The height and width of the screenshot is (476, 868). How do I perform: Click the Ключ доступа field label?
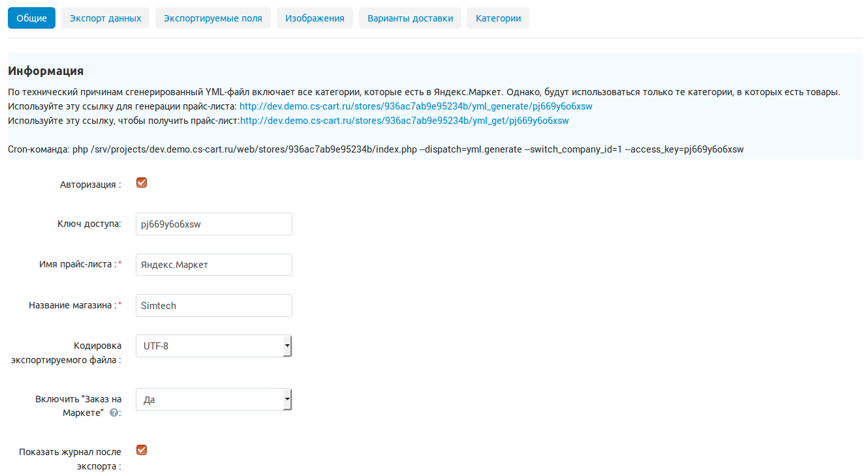click(89, 224)
